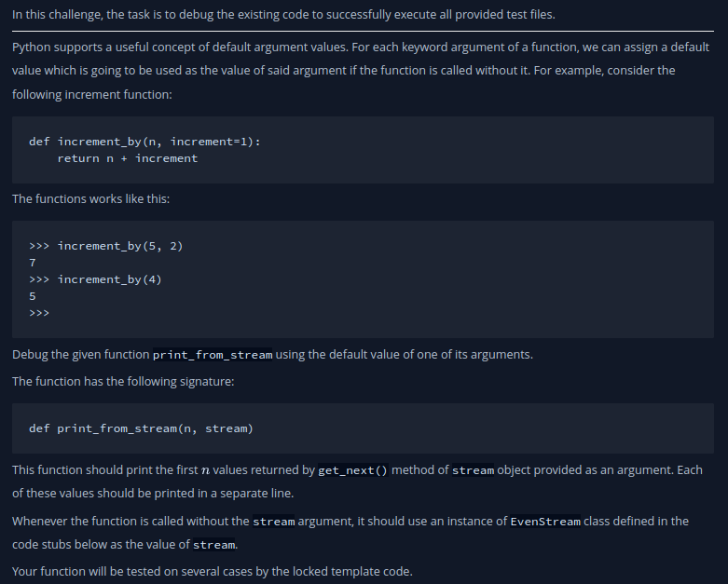The width and height of the screenshot is (728, 584).
Task: Click the text "The functions works like this:"
Action: [91, 198]
